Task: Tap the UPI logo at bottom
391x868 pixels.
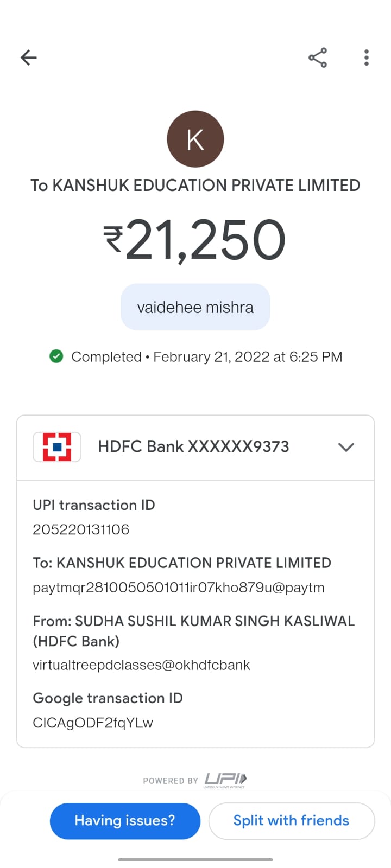Action: click(x=225, y=780)
